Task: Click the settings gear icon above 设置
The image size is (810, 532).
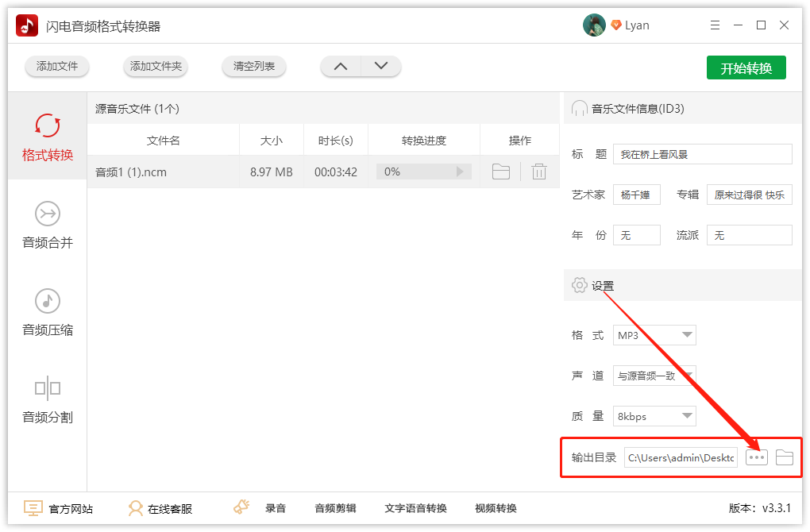Action: (579, 285)
